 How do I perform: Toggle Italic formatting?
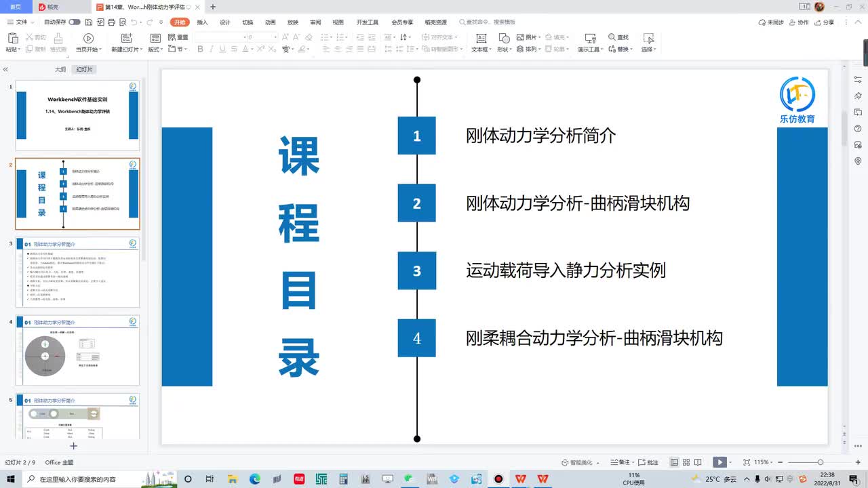click(212, 49)
